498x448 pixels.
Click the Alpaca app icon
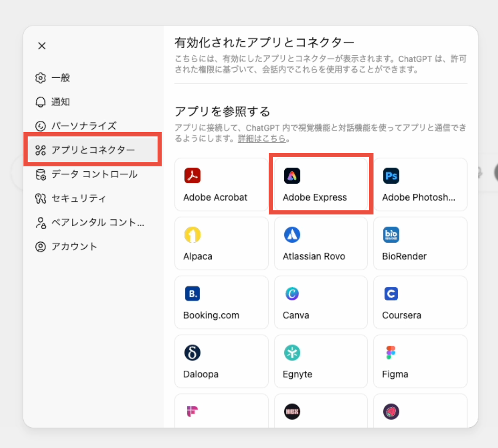tap(192, 235)
